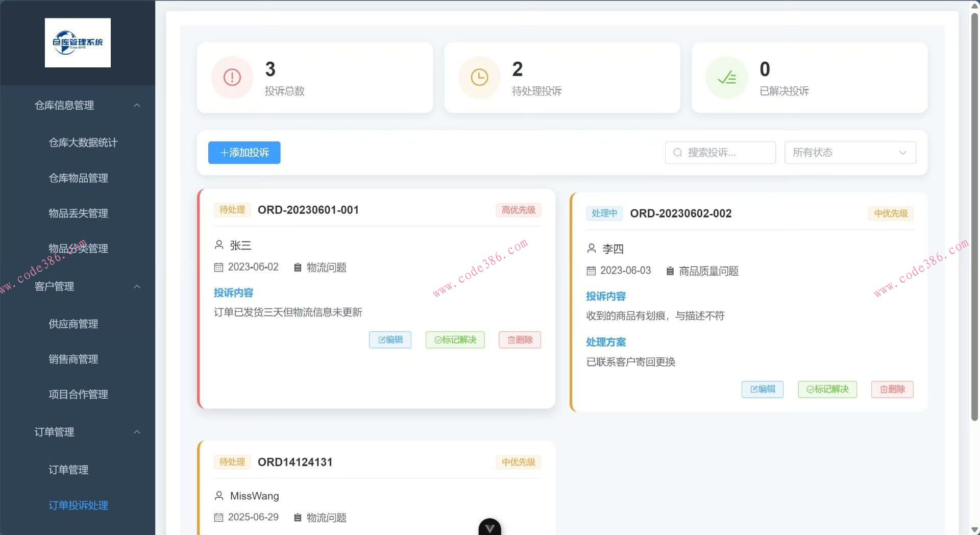
Task: Click the person icon next to 张三
Action: [x=219, y=245]
